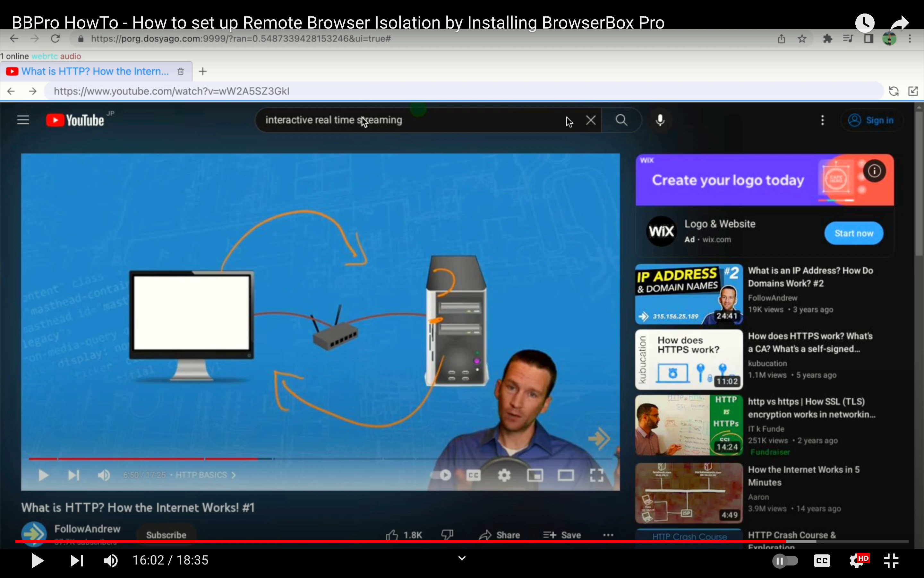
Task: Click the YouTube search magnifier button
Action: pos(621,120)
